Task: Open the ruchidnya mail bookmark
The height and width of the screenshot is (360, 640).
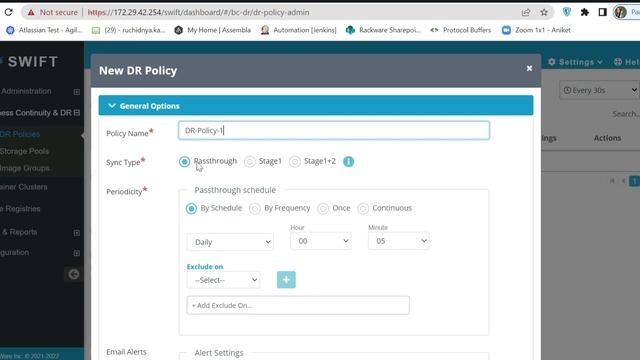Action: click(129, 30)
